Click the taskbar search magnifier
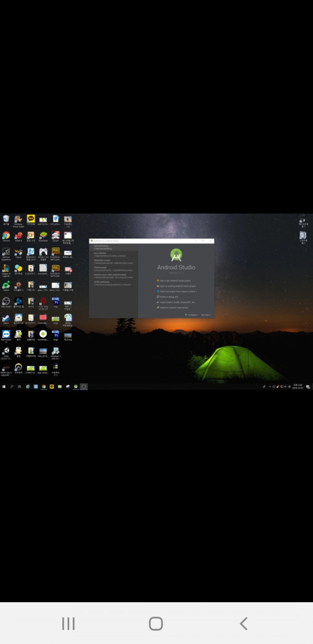The height and width of the screenshot is (644, 313). coord(11,387)
